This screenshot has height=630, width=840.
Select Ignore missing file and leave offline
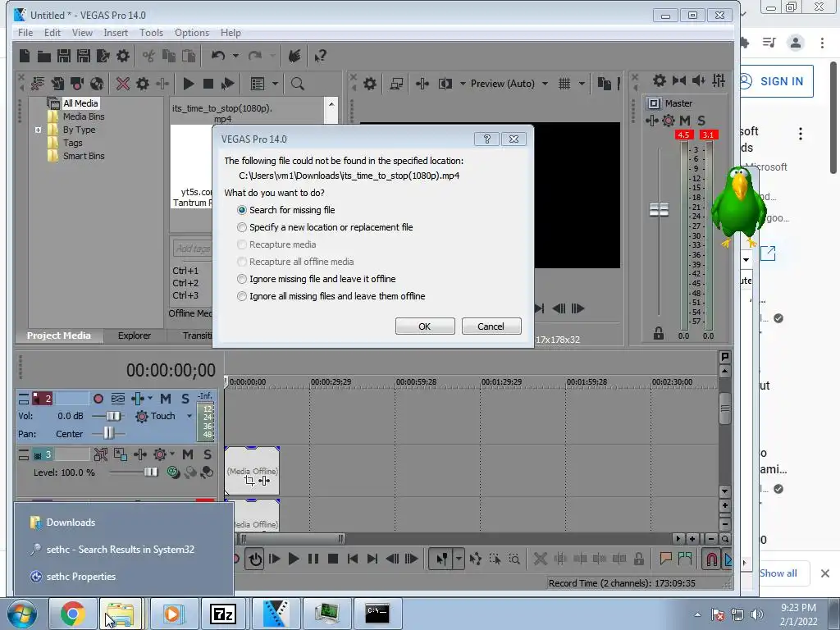click(316, 279)
